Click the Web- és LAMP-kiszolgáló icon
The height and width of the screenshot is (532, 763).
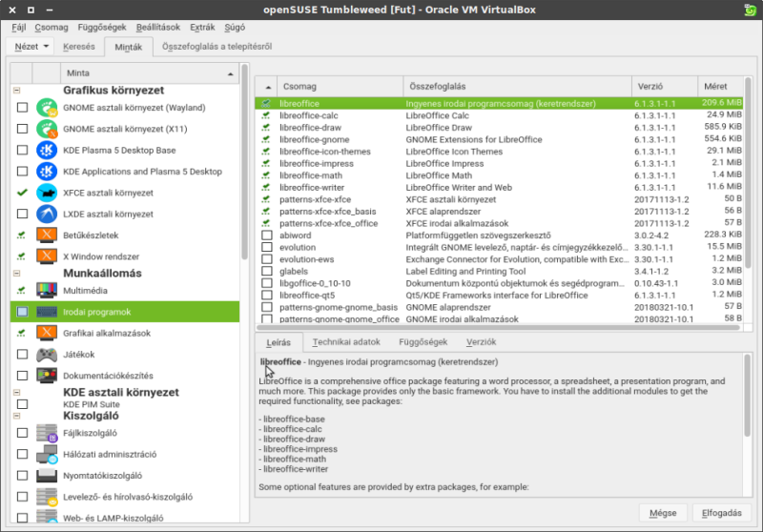(x=47, y=517)
